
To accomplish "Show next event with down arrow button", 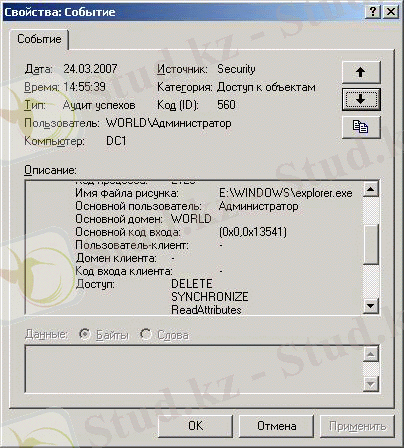I will click(x=361, y=99).
